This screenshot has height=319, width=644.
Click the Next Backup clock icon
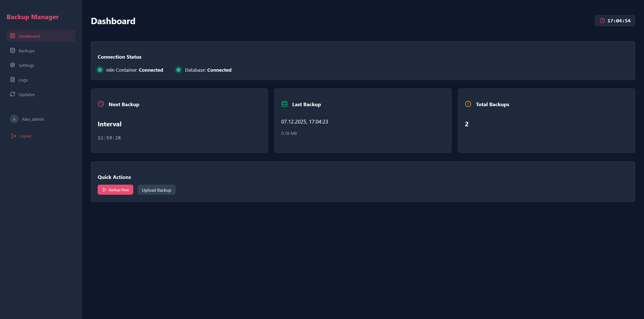pos(101,104)
